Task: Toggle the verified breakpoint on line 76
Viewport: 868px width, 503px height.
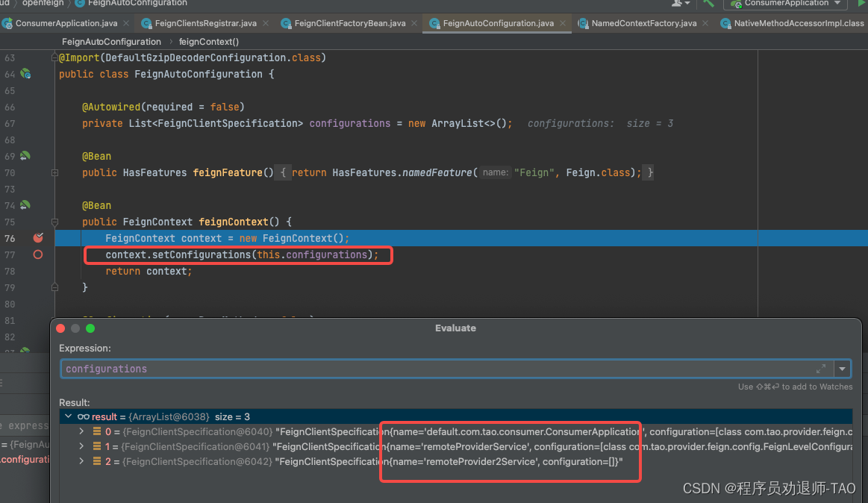Action: tap(37, 238)
